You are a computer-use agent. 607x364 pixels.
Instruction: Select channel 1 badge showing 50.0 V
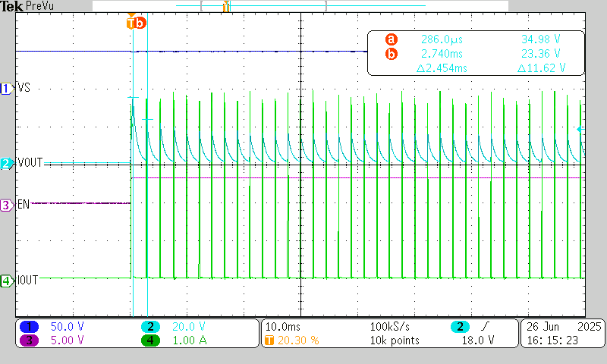(29, 326)
